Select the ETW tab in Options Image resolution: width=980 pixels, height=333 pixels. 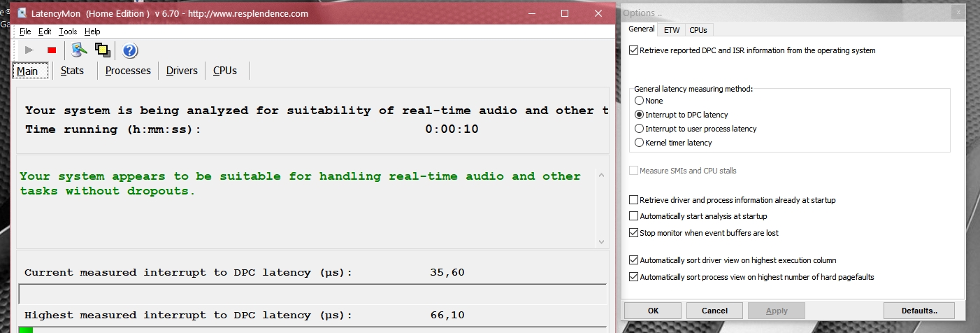point(672,30)
